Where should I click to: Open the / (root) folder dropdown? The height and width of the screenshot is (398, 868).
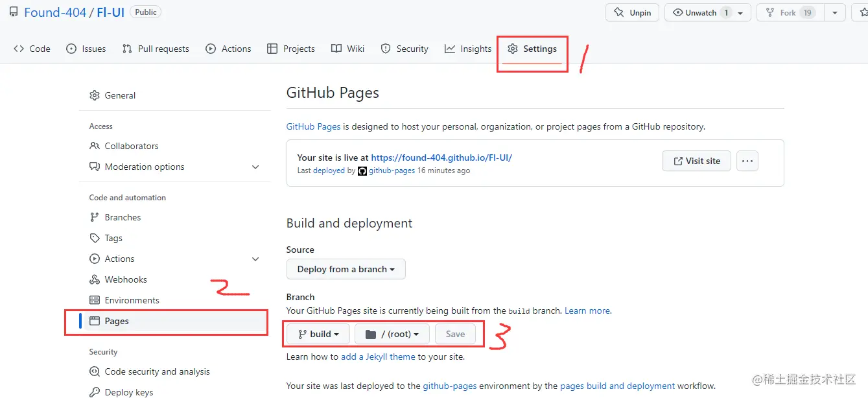click(x=392, y=334)
